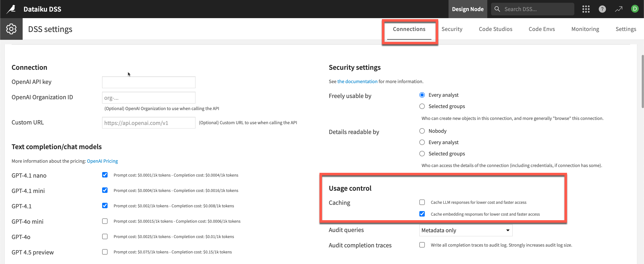Disable the GPT-4.1 nano model checkbox
Screen dimensions: 644x264
tap(105, 175)
